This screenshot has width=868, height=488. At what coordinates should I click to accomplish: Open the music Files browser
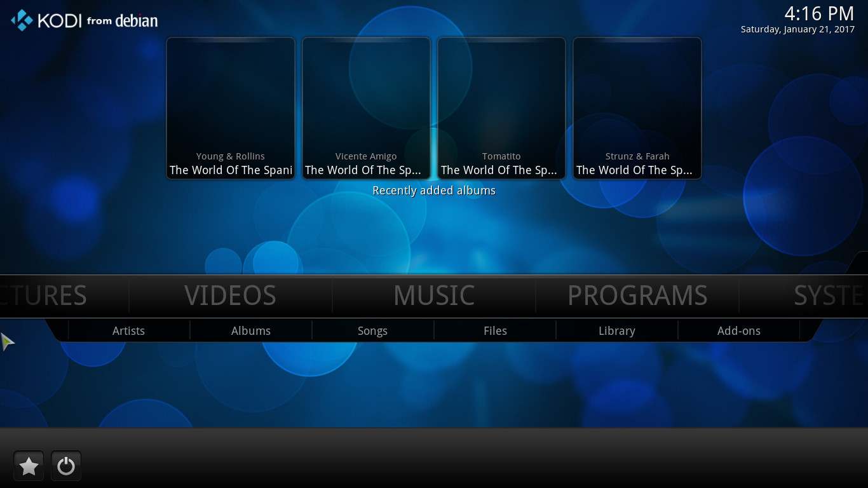495,331
